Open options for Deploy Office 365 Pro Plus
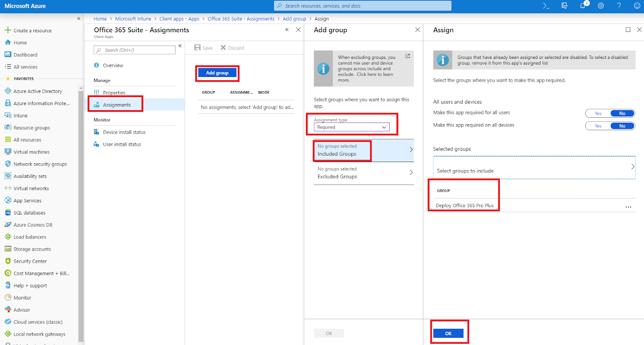 coord(628,206)
